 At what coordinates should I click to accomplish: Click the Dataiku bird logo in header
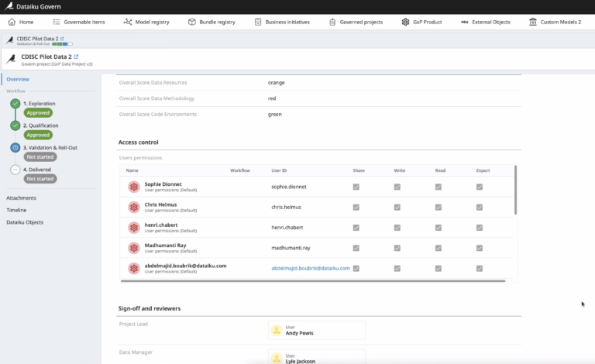9,6
